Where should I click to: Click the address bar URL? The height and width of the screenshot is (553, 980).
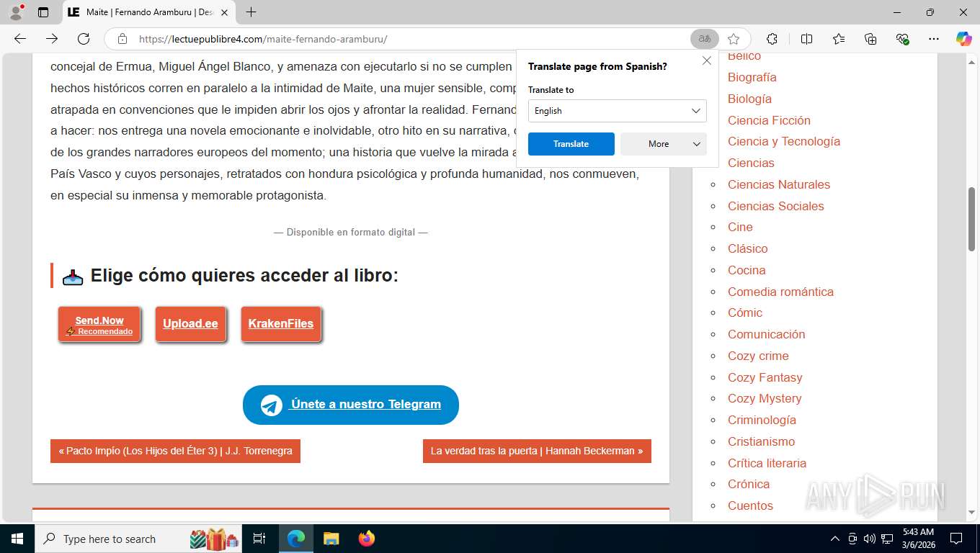[x=263, y=39]
